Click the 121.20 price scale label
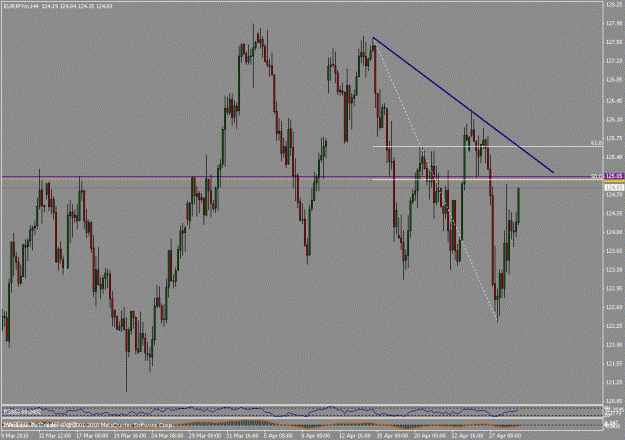 614,382
